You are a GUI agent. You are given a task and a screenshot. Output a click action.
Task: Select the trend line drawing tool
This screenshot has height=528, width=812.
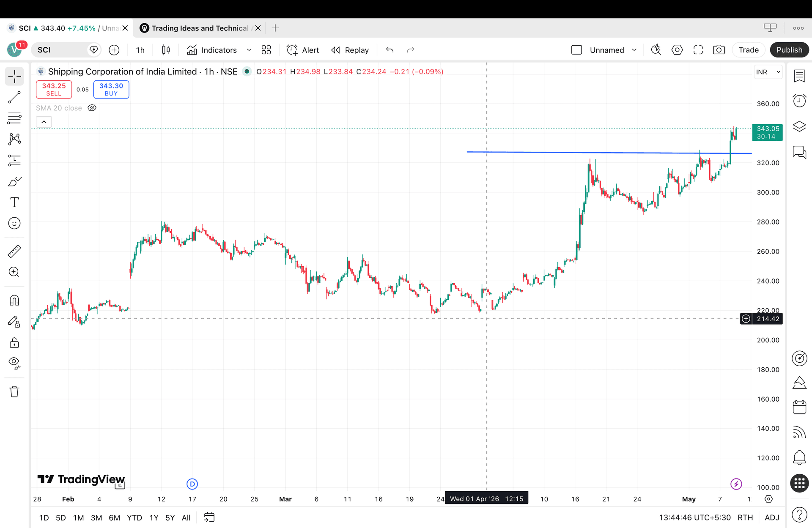14,98
